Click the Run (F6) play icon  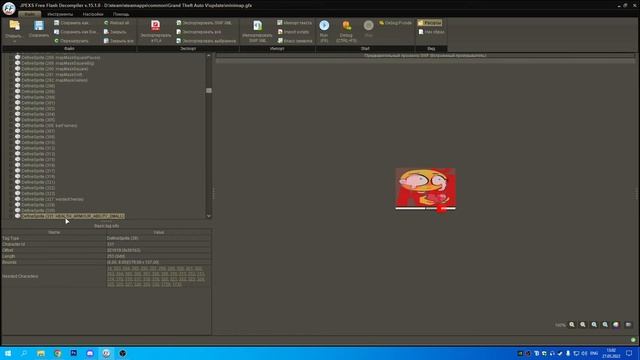pyautogui.click(x=324, y=25)
